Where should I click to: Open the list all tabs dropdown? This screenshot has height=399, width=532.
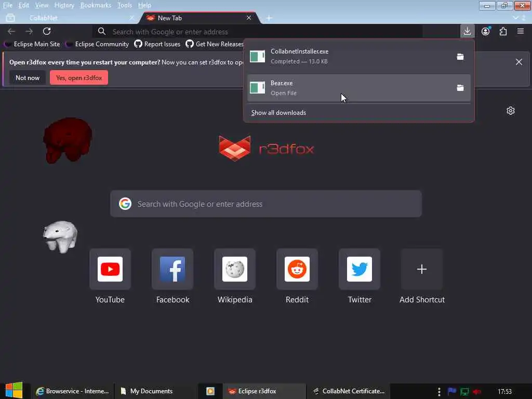[516, 18]
